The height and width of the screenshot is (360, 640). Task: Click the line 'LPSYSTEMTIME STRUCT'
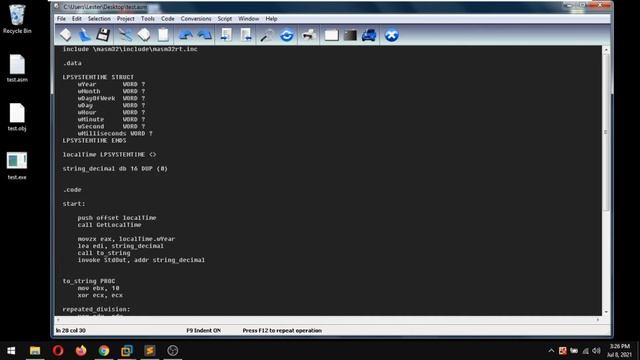(x=98, y=77)
